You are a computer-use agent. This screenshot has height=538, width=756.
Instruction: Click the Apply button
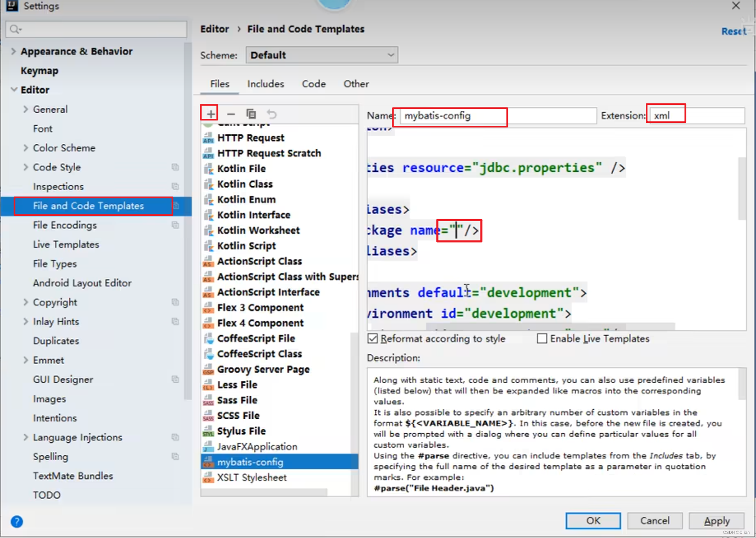[x=717, y=521]
